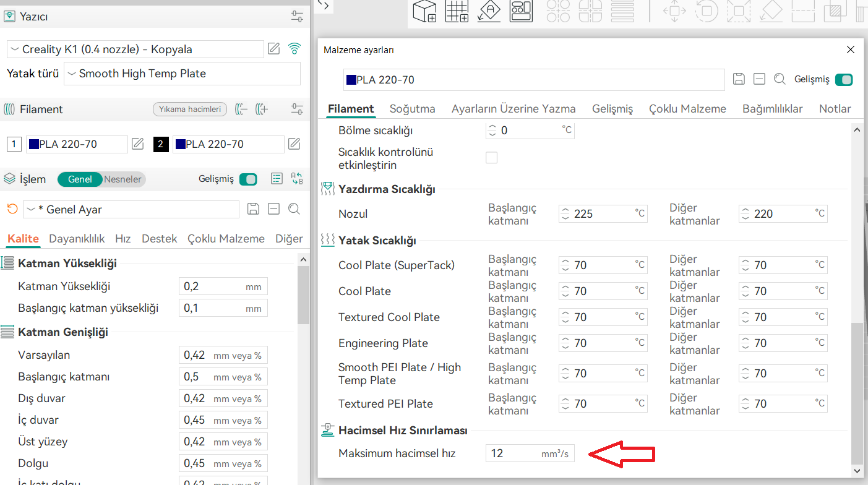868x485 pixels.
Task: Open the Dayanıklılık tab
Action: click(77, 239)
